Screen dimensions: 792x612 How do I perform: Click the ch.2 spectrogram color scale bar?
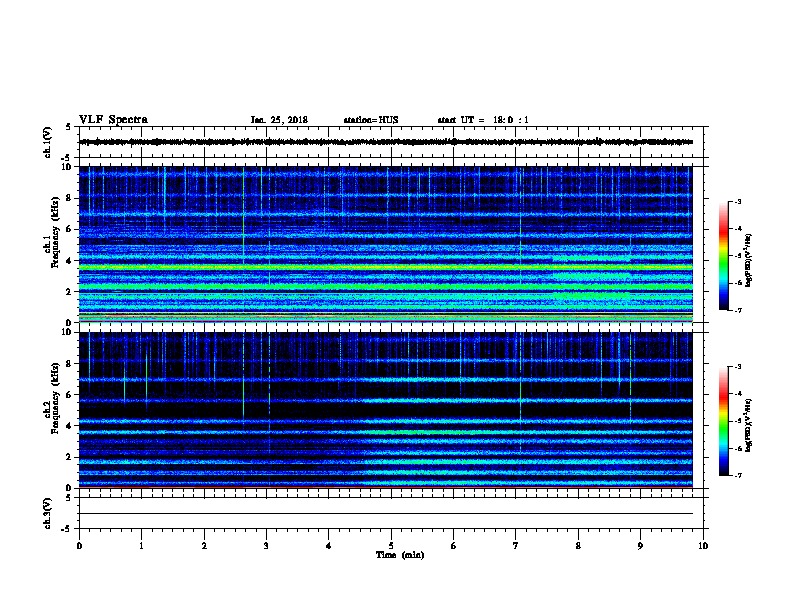724,421
